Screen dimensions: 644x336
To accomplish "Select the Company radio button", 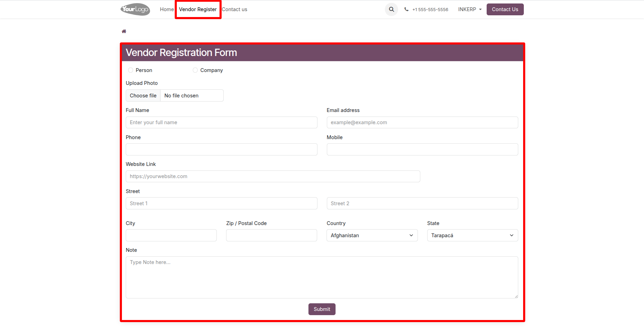I will (195, 70).
